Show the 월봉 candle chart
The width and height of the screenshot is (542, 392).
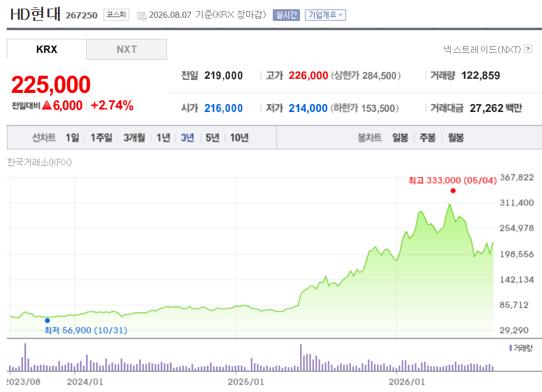pyautogui.click(x=456, y=137)
